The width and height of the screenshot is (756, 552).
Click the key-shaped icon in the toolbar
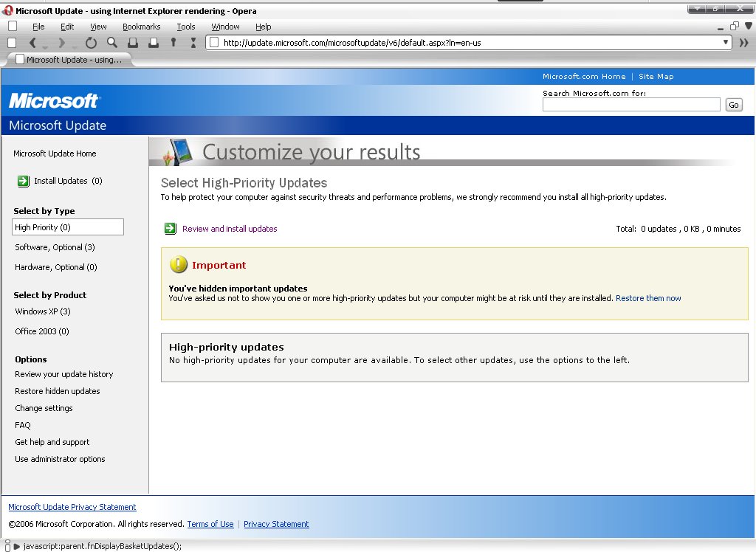[173, 43]
